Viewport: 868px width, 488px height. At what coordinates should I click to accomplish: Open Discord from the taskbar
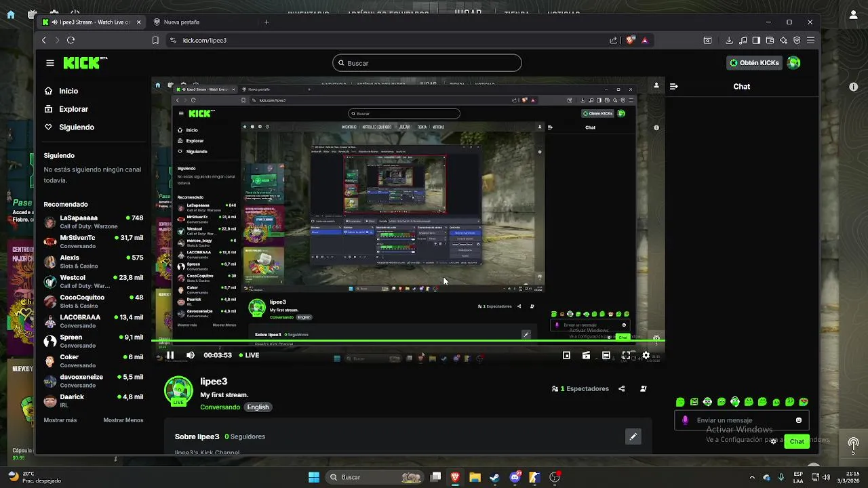coord(515,477)
